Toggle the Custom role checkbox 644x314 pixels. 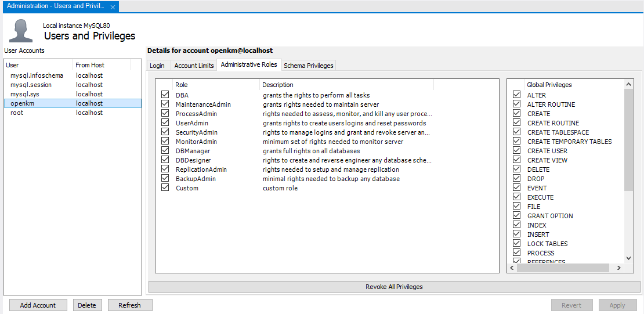[165, 188]
